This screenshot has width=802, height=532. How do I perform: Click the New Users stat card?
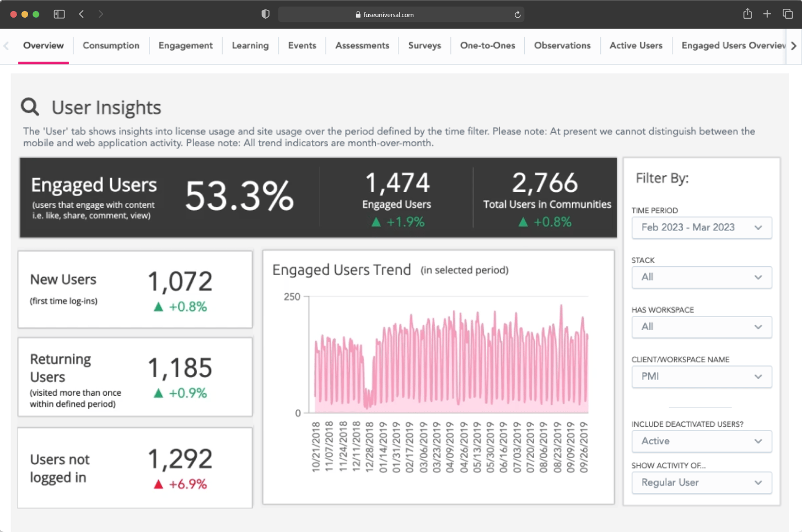(x=135, y=289)
